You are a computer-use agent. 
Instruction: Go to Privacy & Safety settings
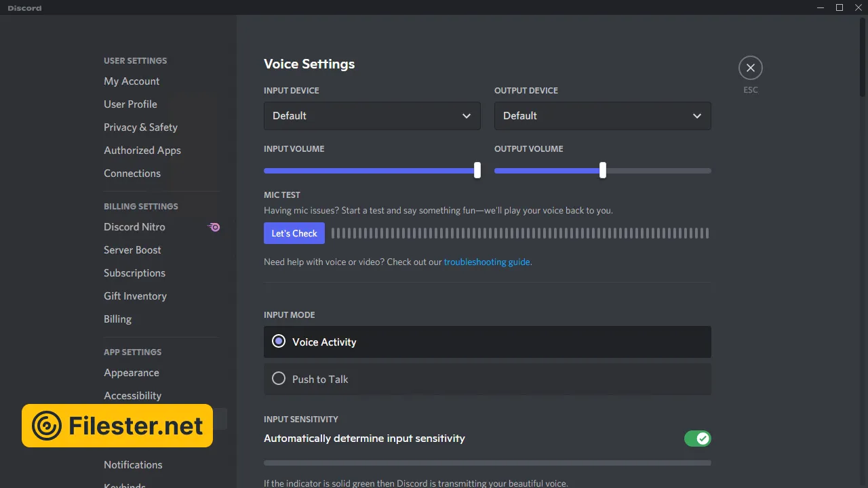[x=140, y=127]
